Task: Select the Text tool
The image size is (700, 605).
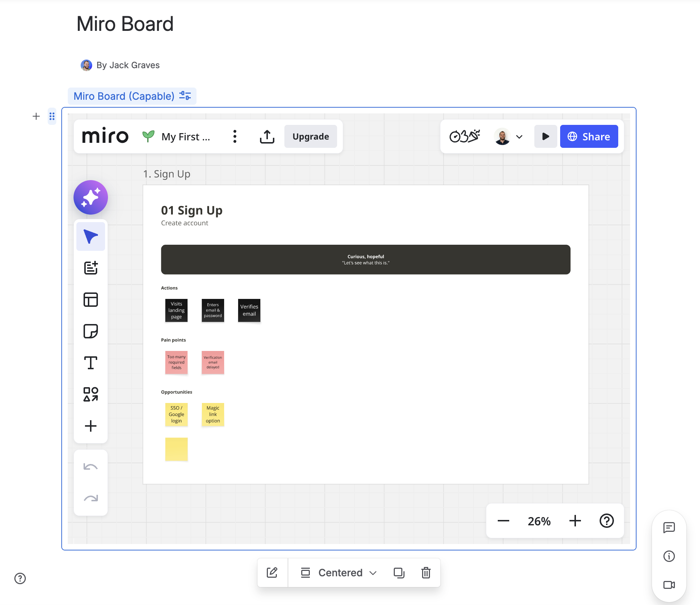Action: (91, 363)
